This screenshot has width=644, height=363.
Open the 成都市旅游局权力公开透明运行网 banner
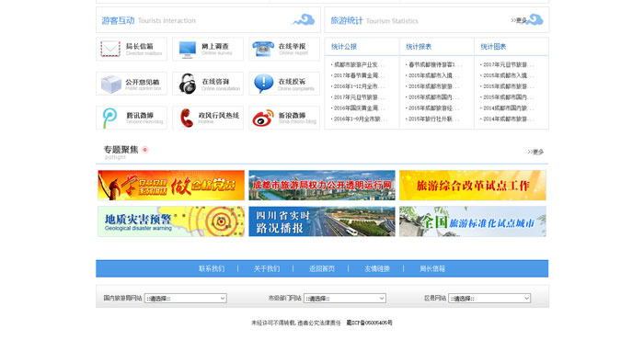[x=322, y=186]
